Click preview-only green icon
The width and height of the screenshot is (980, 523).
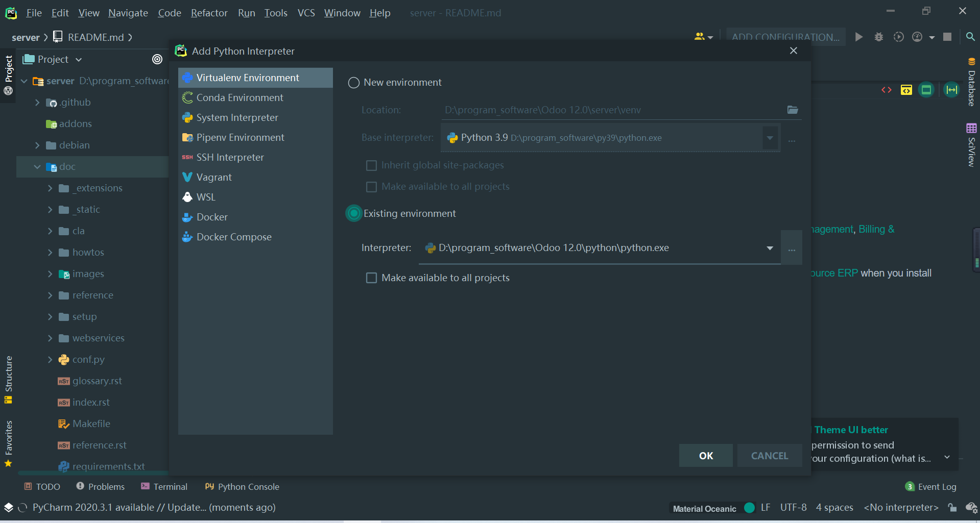tap(926, 90)
